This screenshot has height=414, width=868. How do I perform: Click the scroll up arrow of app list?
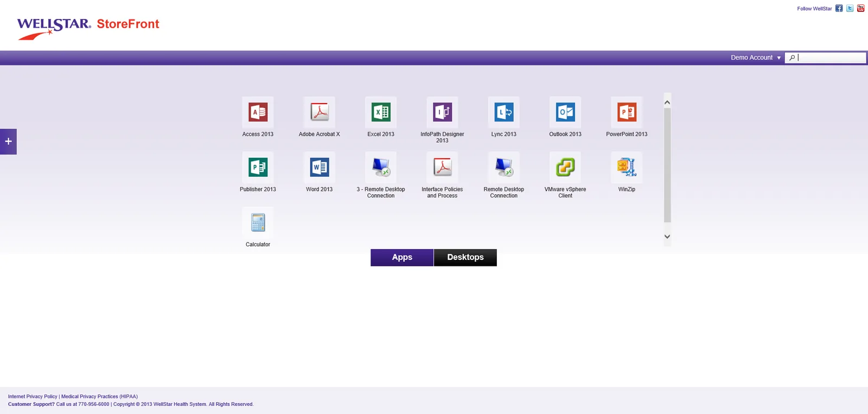click(667, 102)
